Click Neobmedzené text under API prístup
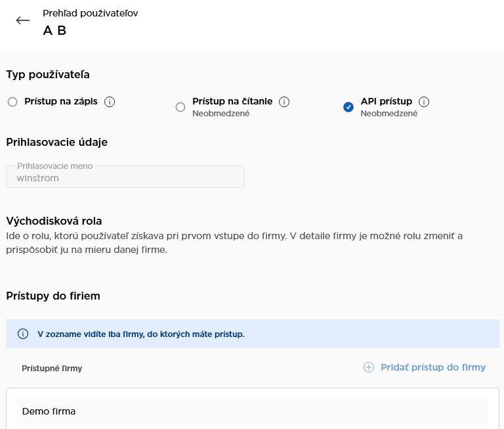Screen dimensions: 504x429 tap(389, 114)
